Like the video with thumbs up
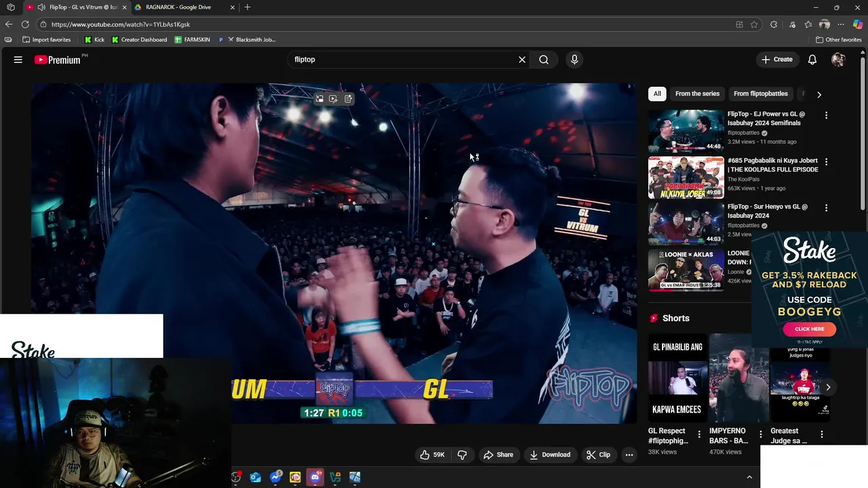Viewport: 868px width, 488px height. [432, 455]
